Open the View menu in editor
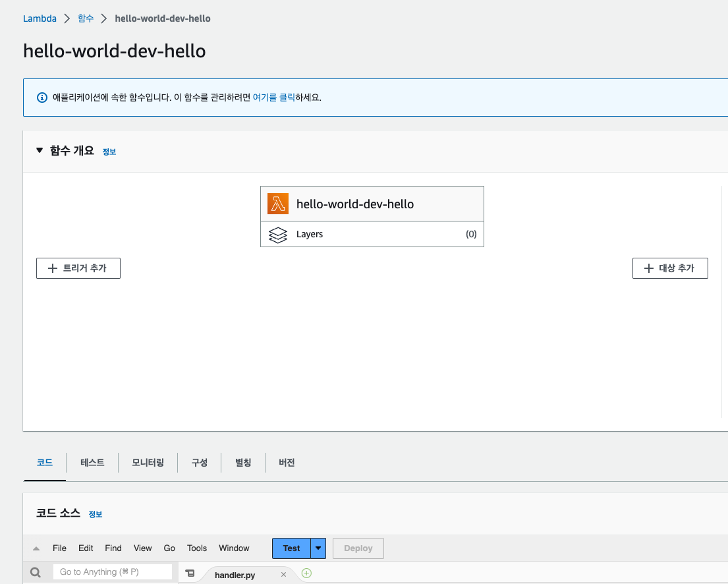 click(142, 548)
